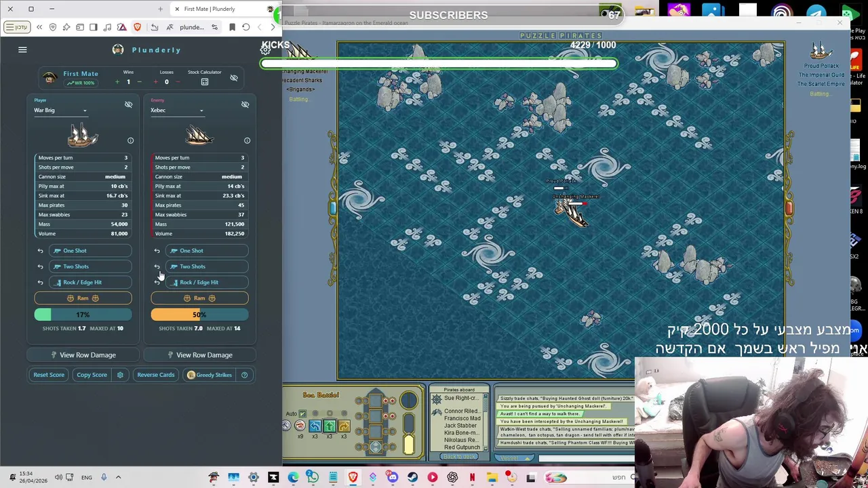This screenshot has height=488, width=868.
Task: Show info for the enemy Xebec
Action: 247,140
